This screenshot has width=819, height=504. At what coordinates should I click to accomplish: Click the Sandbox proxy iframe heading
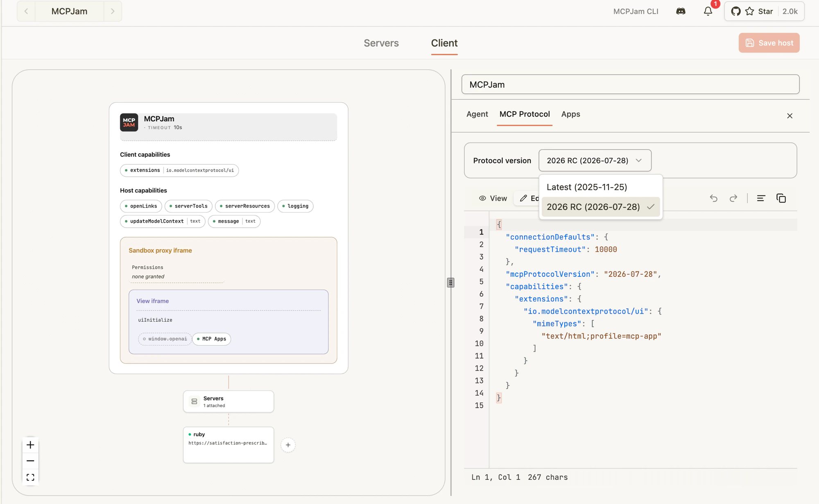point(160,251)
